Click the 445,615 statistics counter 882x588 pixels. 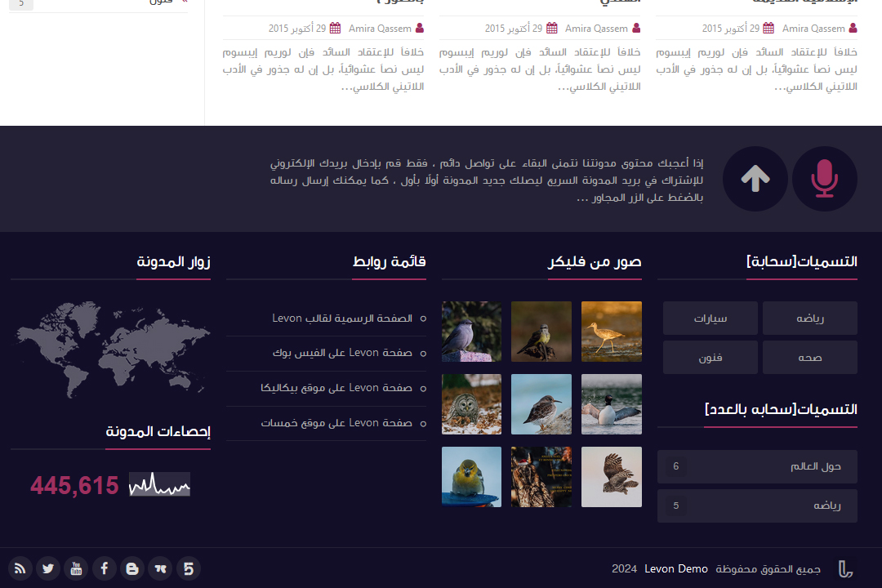[74, 485]
